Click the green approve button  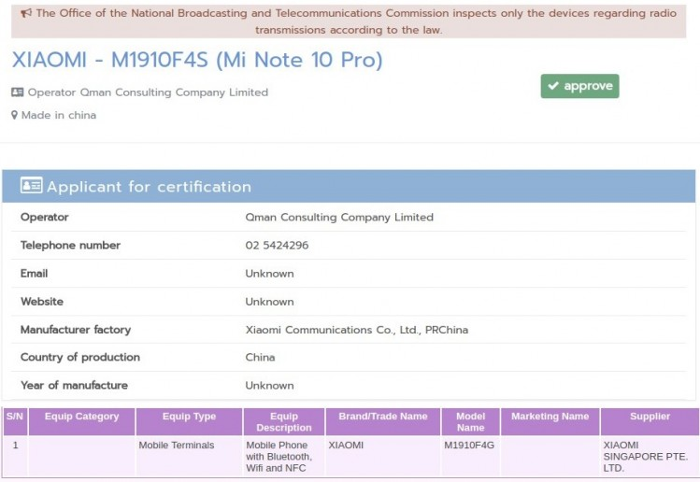point(579,86)
